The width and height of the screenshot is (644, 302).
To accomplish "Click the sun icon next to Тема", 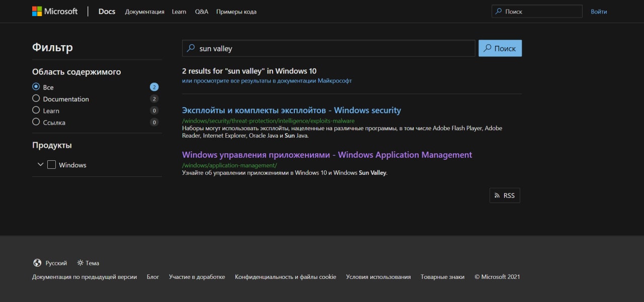I will click(x=80, y=263).
